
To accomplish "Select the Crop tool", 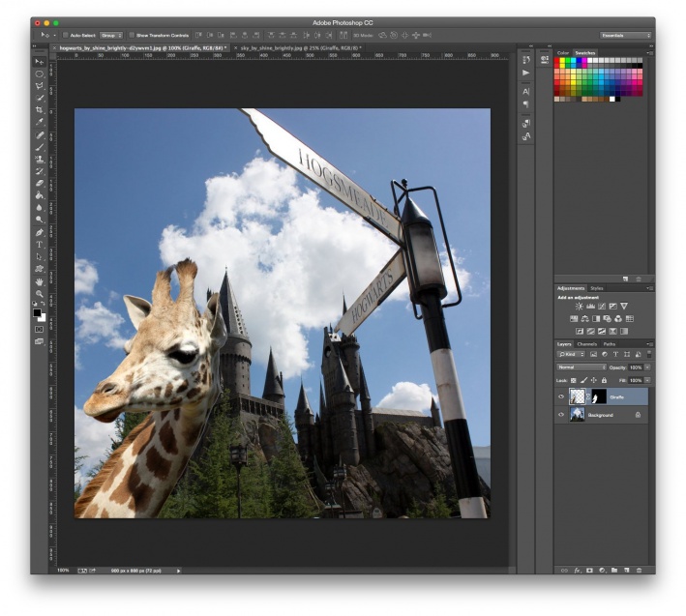I will tap(40, 109).
